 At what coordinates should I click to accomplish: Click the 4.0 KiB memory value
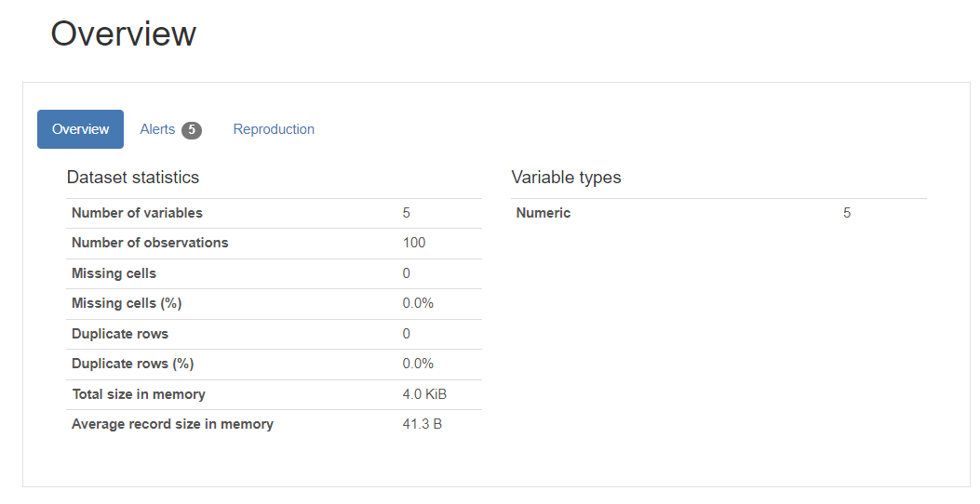click(x=424, y=394)
